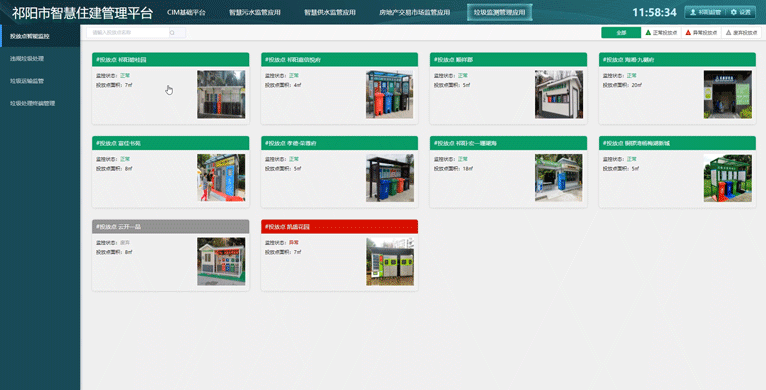Image resolution: width=766 pixels, height=390 pixels.
Task: Open photo in the 18㎡ disposal card
Action: [558, 178]
